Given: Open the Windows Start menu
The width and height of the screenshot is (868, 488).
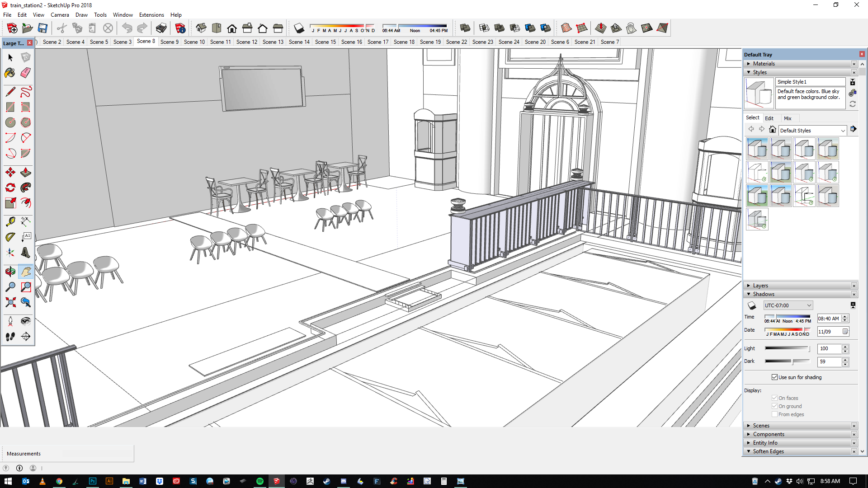Looking at the screenshot, I should point(8,481).
